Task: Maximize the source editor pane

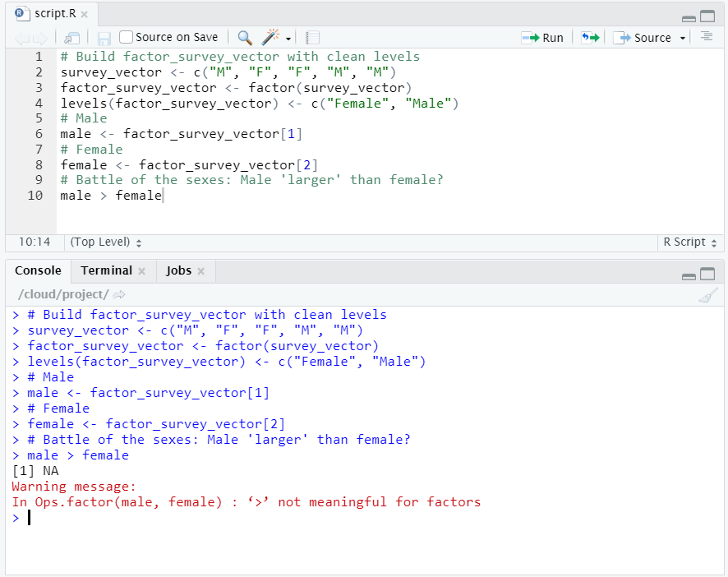Action: pos(707,16)
